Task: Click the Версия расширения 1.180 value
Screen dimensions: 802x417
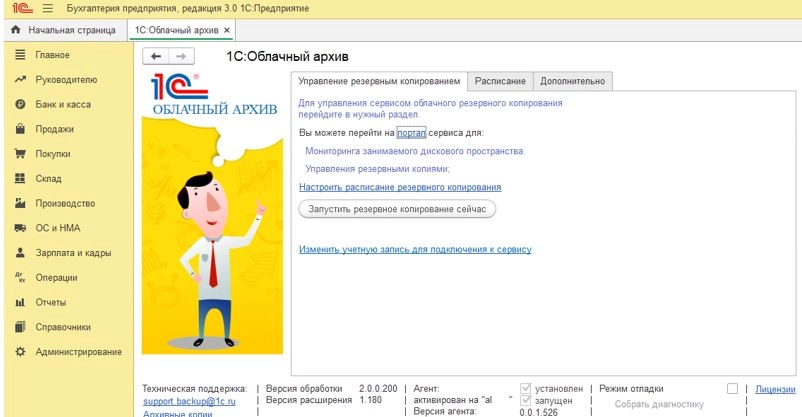Action: coord(370,400)
